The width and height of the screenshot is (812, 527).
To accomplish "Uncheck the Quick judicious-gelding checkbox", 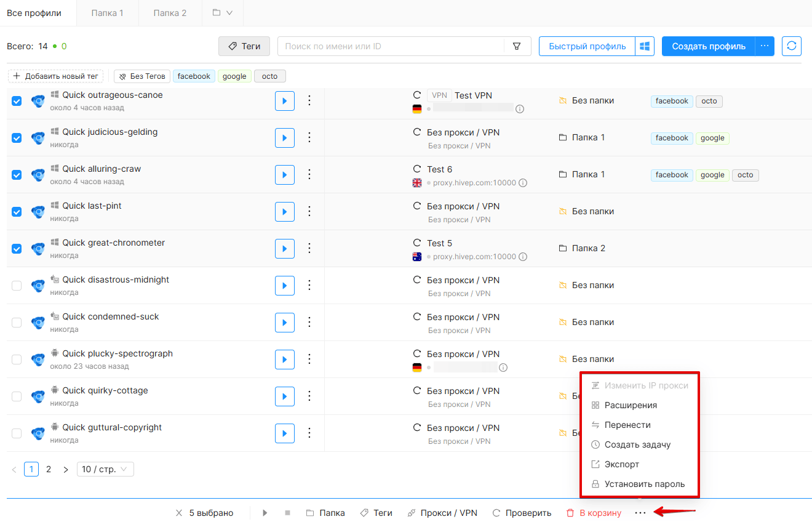I will coord(17,138).
